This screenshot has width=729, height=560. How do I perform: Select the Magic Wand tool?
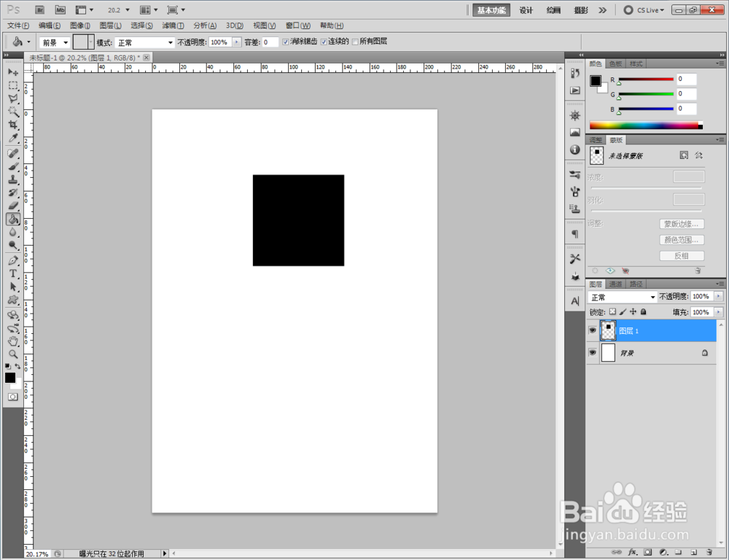click(13, 112)
